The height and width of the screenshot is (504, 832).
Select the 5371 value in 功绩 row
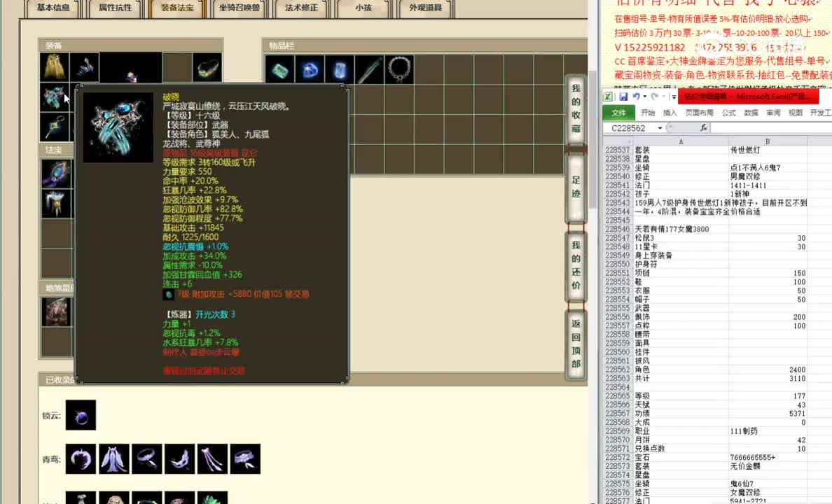pyautogui.click(x=768, y=413)
